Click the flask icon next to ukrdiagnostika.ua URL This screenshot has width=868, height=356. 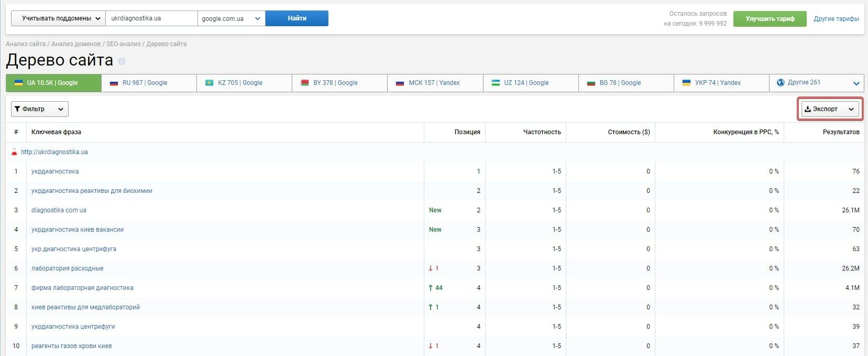tap(14, 152)
